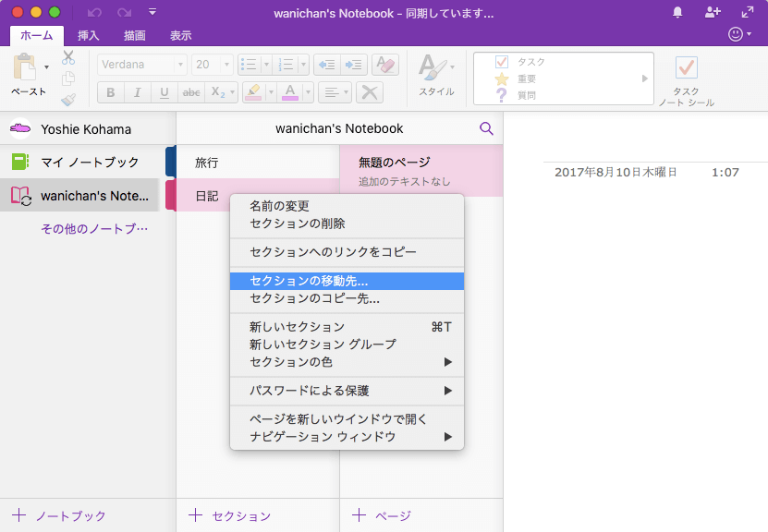The height and width of the screenshot is (532, 768).
Task: Open the セクションの色 submenu
Action: (347, 362)
